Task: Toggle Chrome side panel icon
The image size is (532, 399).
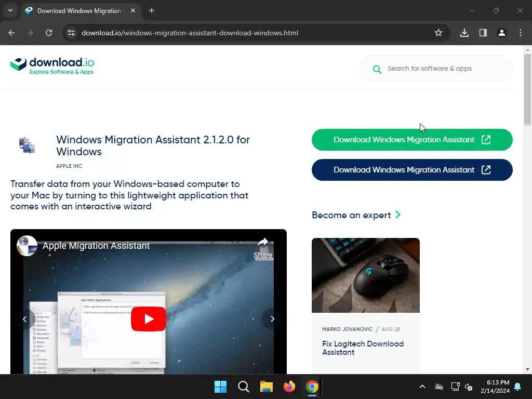Action: pos(483,33)
